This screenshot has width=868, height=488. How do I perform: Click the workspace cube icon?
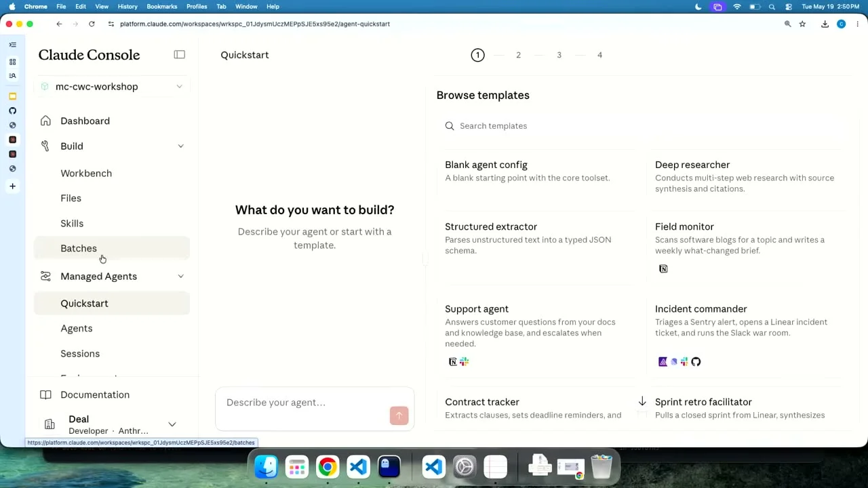45,86
